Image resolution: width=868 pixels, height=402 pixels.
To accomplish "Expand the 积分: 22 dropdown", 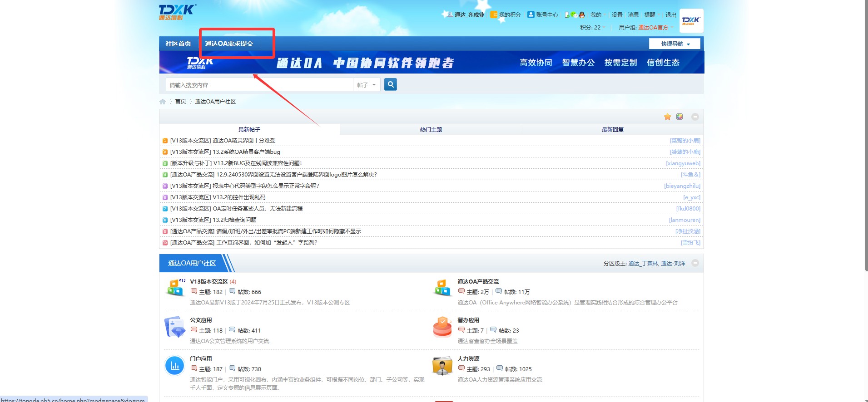I will coord(592,28).
